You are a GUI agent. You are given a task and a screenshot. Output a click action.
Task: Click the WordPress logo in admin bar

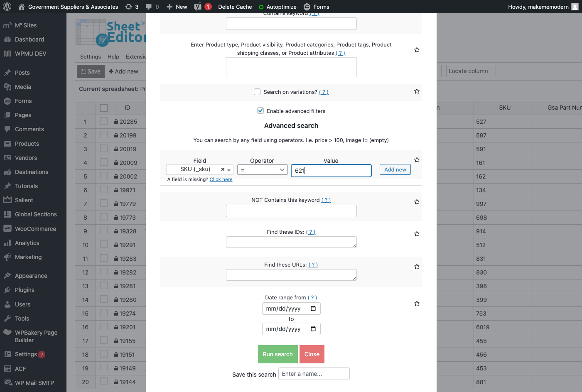tap(7, 7)
